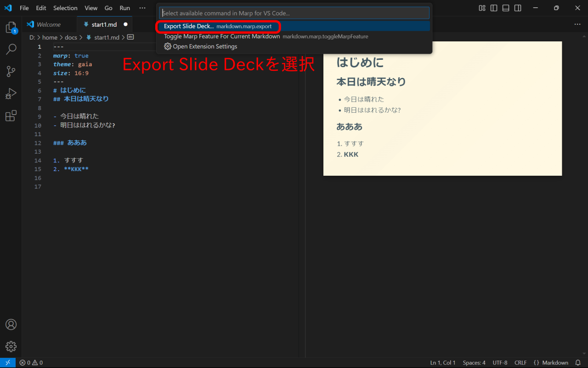Click the Marp command search input
This screenshot has height=368, width=588.
pyautogui.click(x=294, y=13)
